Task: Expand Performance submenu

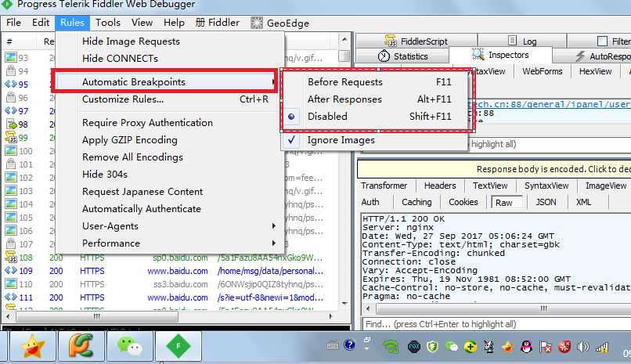Action: click(x=170, y=243)
